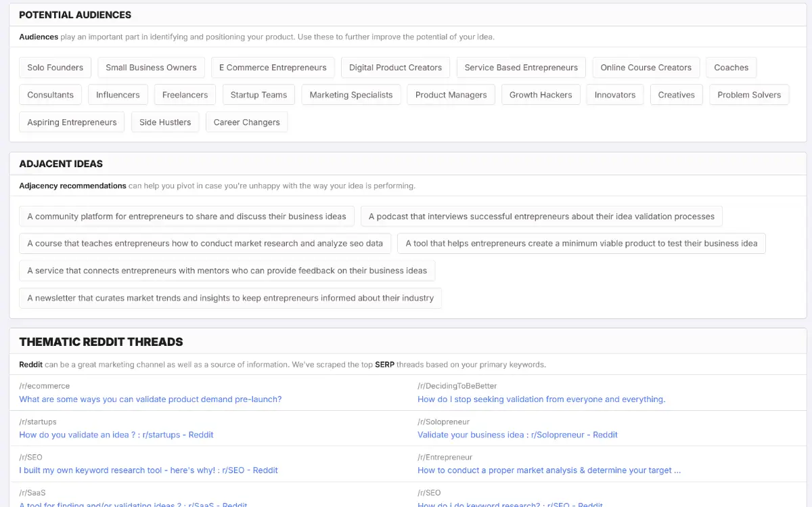812x507 pixels.
Task: Choose the market trends newsletter idea
Action: (230, 298)
